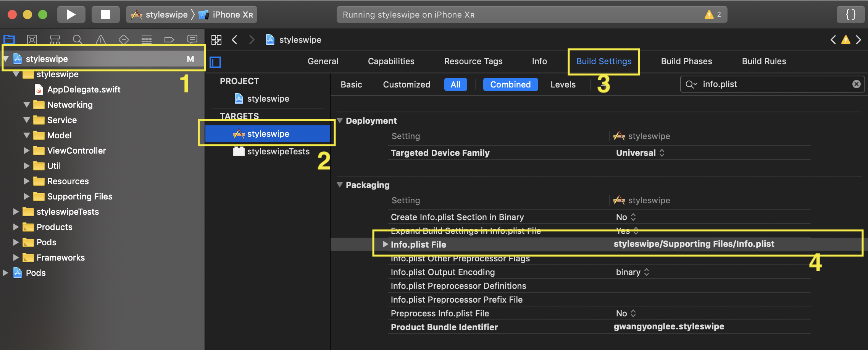Screen dimensions: 868x350
Task: Switch to the Info tab
Action: tap(539, 61)
